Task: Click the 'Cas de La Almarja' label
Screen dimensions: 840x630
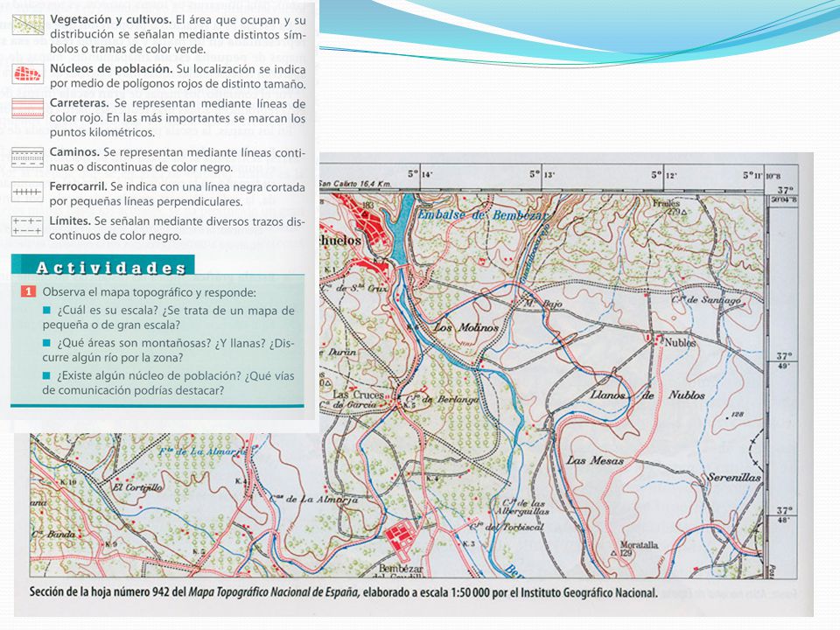Action: 314,499
